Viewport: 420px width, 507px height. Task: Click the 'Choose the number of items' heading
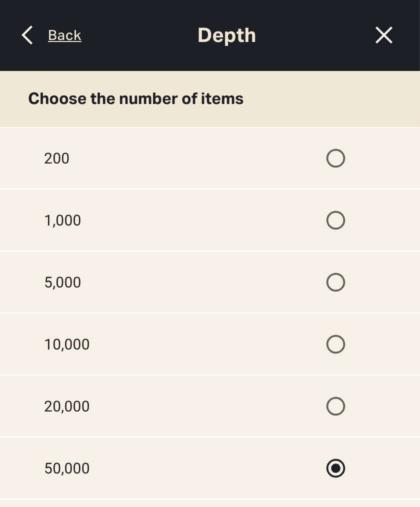tap(135, 98)
